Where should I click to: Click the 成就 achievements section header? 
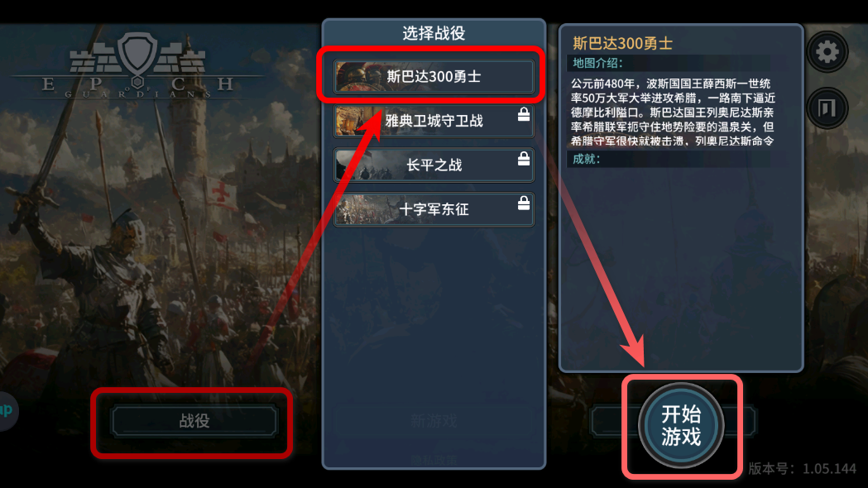[x=586, y=160]
